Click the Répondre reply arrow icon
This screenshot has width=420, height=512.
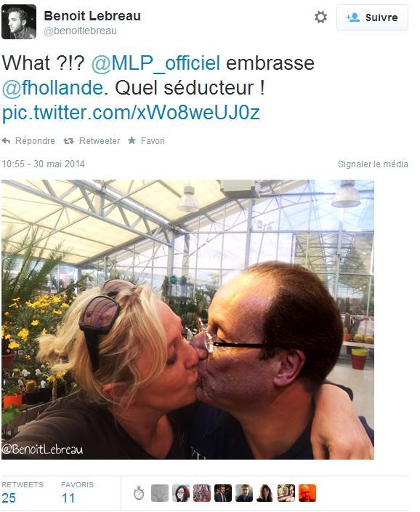[6, 141]
